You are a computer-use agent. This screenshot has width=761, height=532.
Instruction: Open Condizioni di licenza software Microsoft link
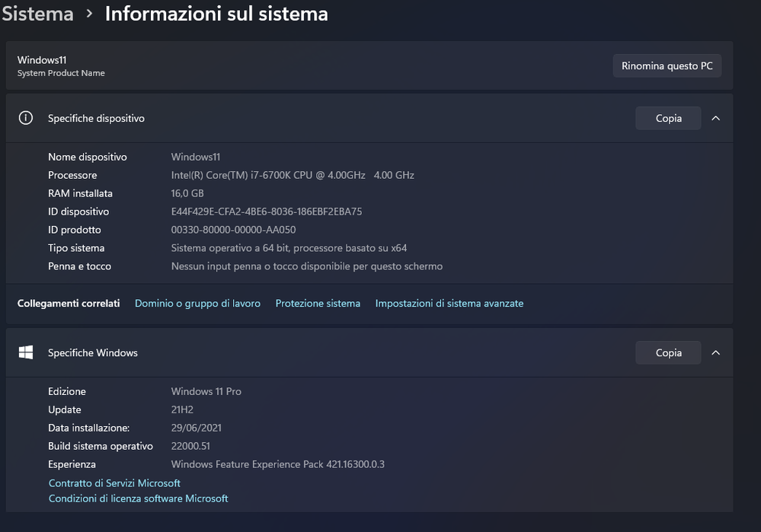point(139,499)
